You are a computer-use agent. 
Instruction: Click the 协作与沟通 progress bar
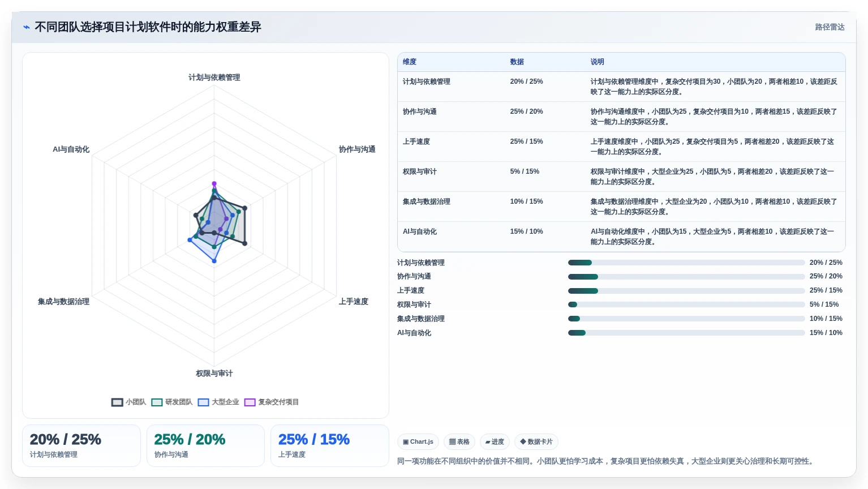686,277
